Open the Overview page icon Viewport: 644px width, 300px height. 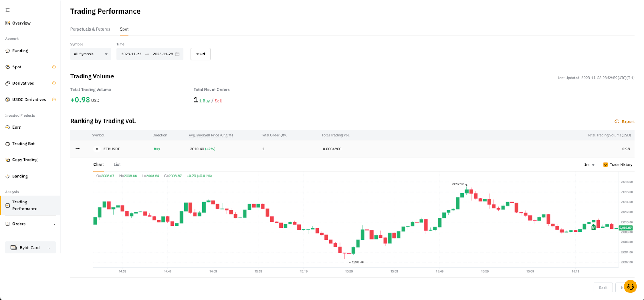pyautogui.click(x=8, y=23)
